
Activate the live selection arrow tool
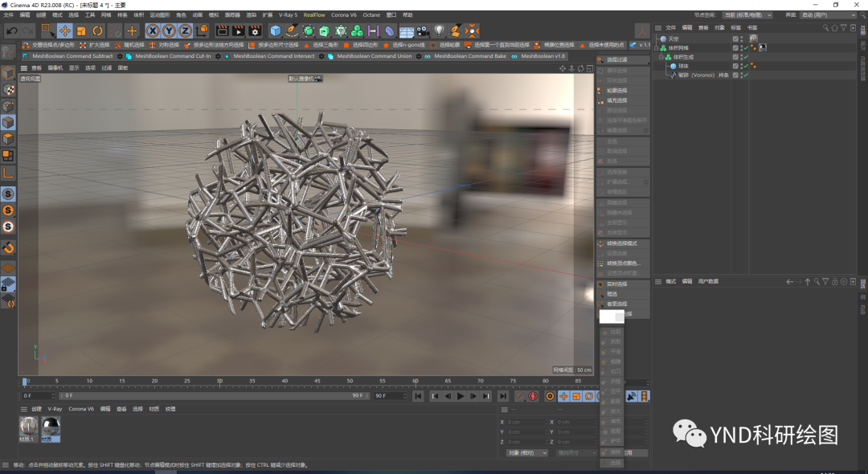(x=48, y=31)
